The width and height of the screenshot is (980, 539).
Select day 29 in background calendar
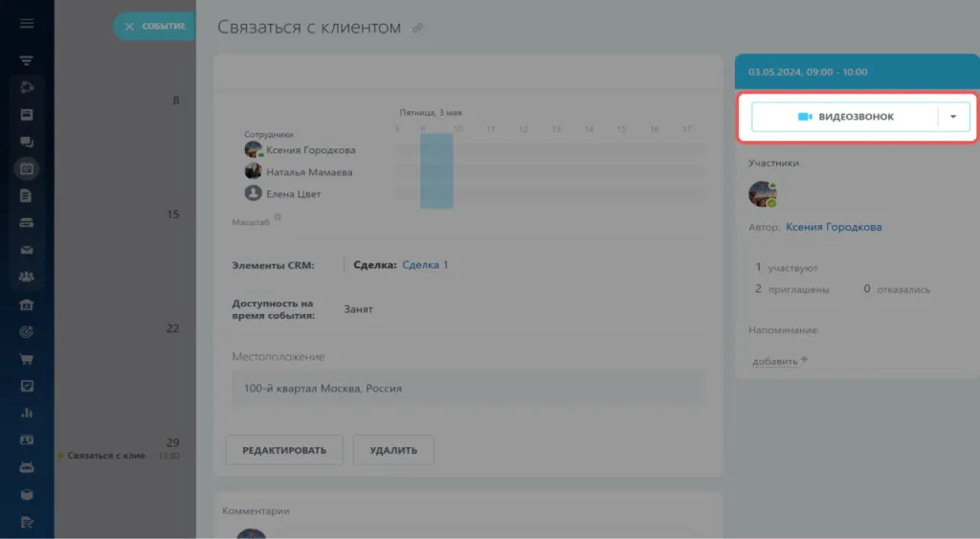[172, 442]
